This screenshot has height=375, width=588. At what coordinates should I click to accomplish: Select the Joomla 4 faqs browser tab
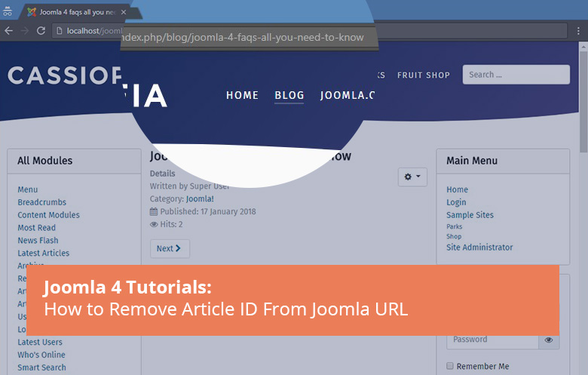point(78,12)
